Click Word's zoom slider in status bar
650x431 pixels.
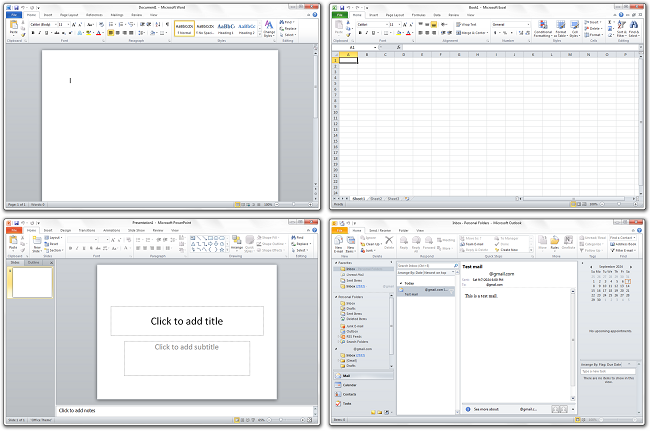[x=293, y=204]
